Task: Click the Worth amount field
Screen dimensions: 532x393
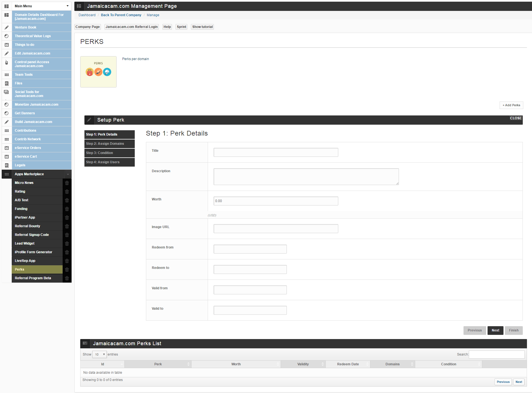Action: pyautogui.click(x=276, y=201)
